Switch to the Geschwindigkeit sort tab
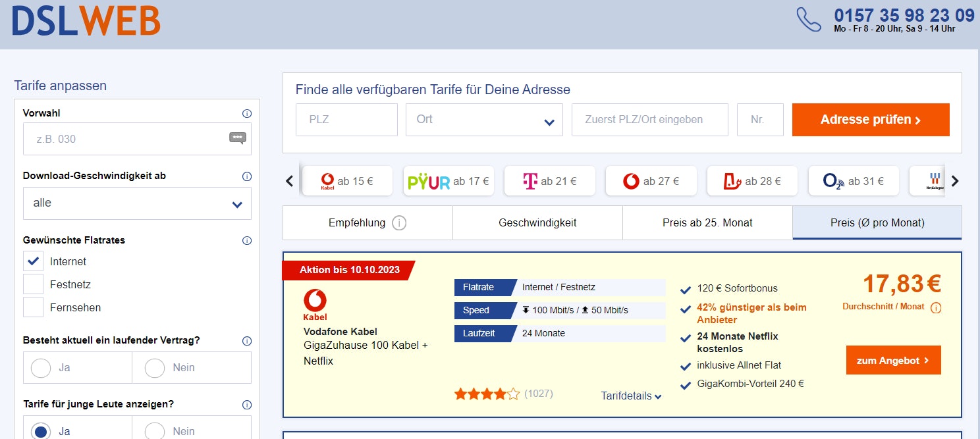Image resolution: width=980 pixels, height=439 pixels. [x=537, y=222]
